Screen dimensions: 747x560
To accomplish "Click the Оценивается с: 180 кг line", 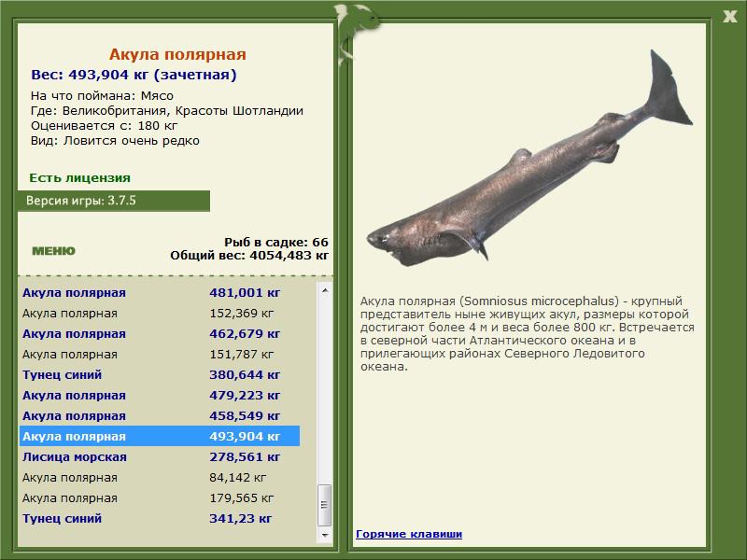I will (104, 126).
